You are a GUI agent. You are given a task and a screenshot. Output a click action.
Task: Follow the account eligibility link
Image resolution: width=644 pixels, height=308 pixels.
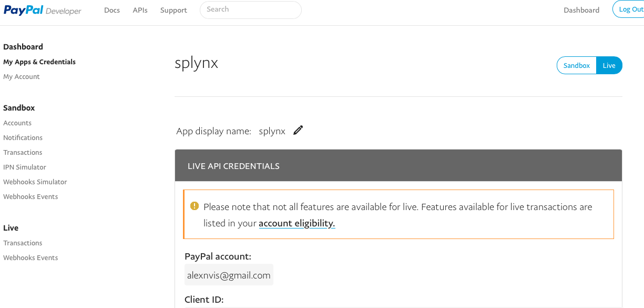click(x=297, y=223)
